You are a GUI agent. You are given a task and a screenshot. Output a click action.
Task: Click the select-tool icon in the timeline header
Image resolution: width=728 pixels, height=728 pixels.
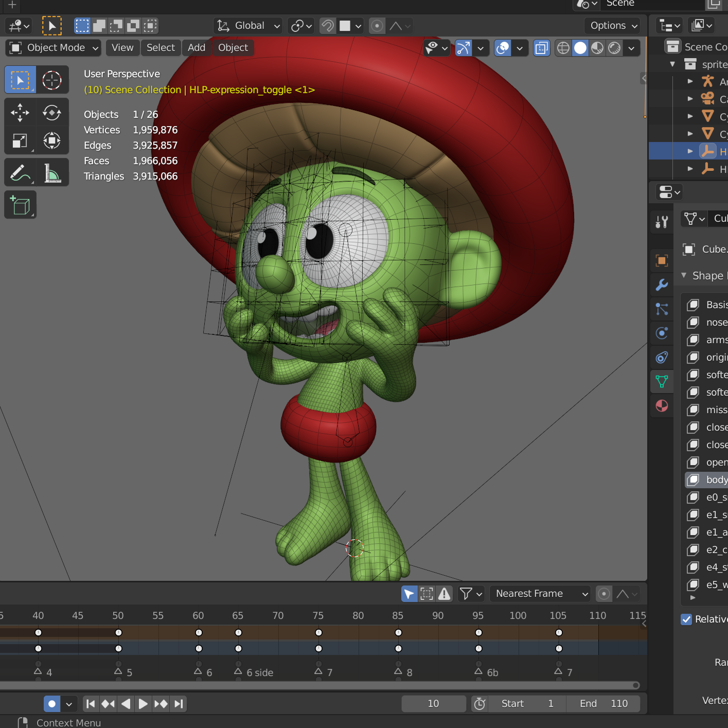pyautogui.click(x=409, y=594)
